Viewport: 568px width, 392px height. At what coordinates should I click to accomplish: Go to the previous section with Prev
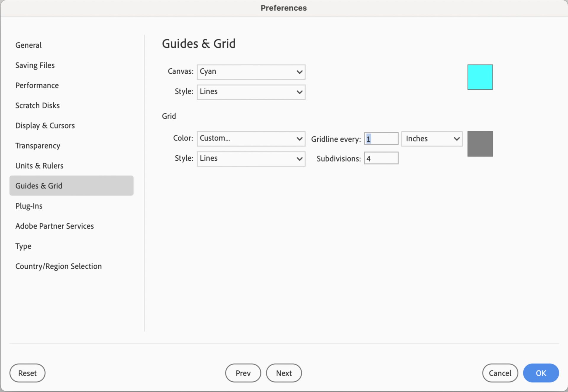pyautogui.click(x=243, y=373)
